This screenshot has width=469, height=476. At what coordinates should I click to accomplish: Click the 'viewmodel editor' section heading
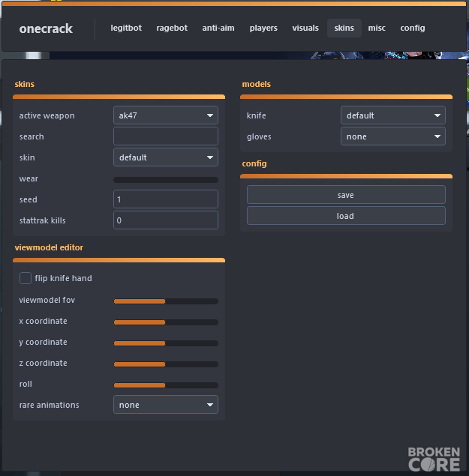click(x=49, y=247)
